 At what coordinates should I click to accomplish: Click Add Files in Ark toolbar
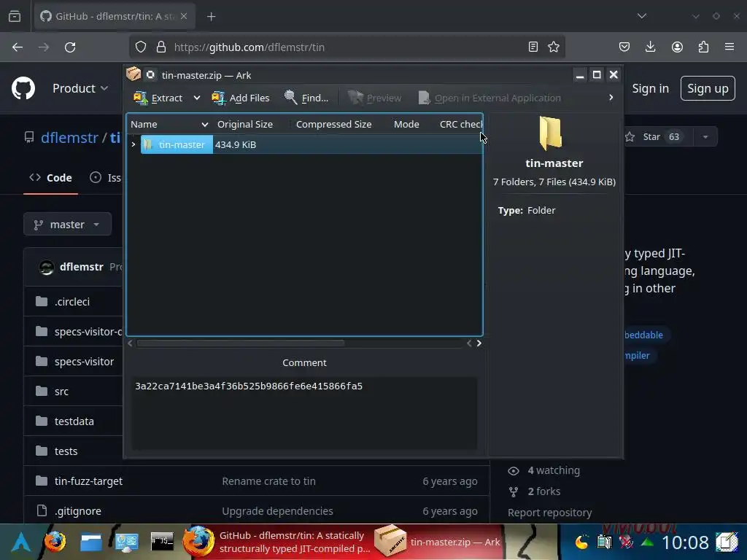click(x=241, y=98)
